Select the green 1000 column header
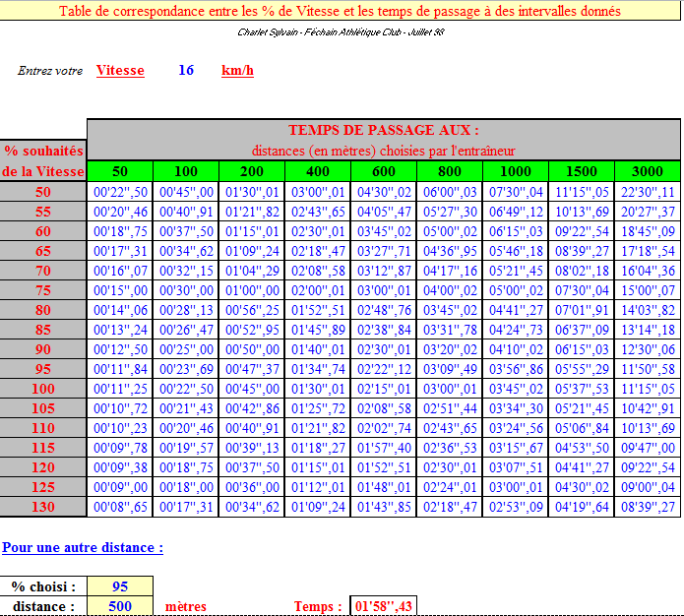Viewport: 684px width, 616px height. coord(516,172)
